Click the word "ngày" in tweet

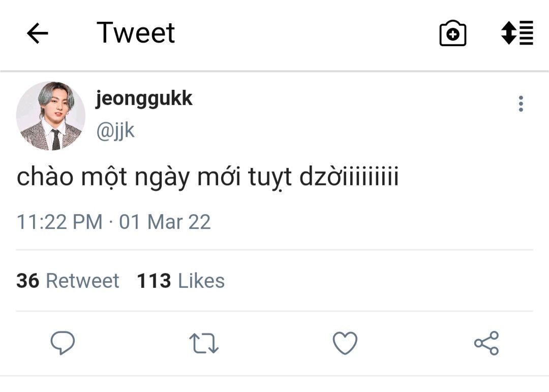click(160, 178)
